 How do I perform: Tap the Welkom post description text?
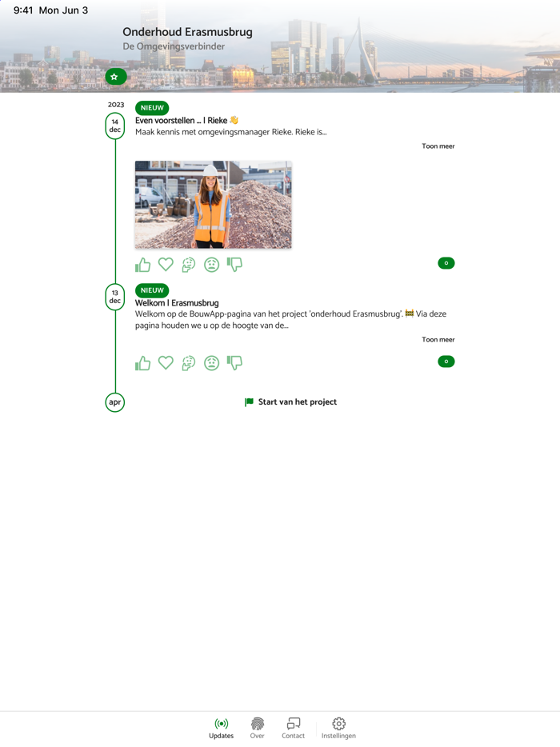[290, 320]
